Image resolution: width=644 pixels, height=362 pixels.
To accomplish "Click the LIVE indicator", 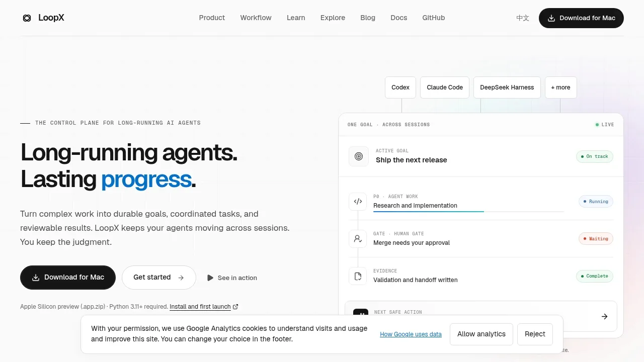I will 605,125.
